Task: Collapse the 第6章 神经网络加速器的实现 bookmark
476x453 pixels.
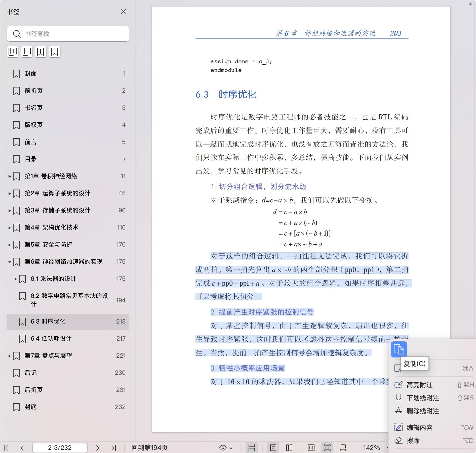Action: 10,262
